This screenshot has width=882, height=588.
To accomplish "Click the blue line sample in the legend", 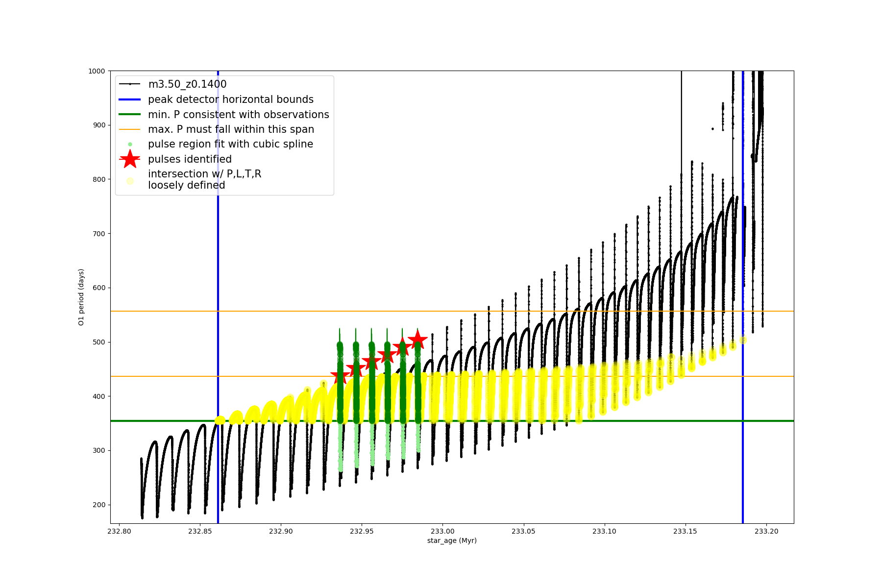I will (130, 99).
